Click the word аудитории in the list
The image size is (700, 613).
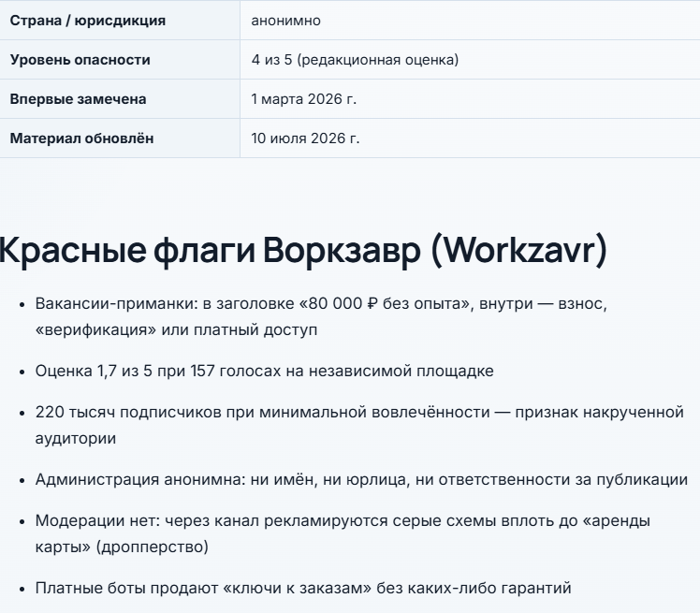click(x=76, y=438)
